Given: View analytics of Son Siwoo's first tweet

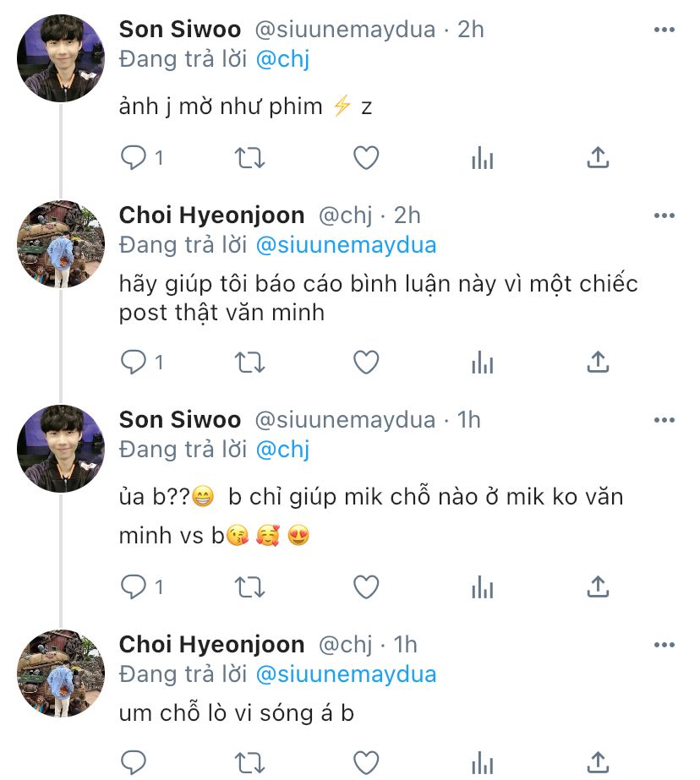Looking at the screenshot, I should point(482,157).
